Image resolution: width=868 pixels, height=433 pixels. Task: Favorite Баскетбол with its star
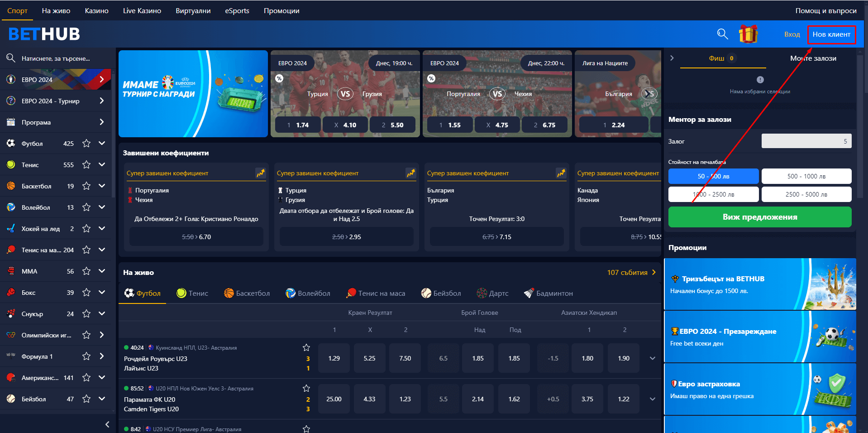[86, 186]
